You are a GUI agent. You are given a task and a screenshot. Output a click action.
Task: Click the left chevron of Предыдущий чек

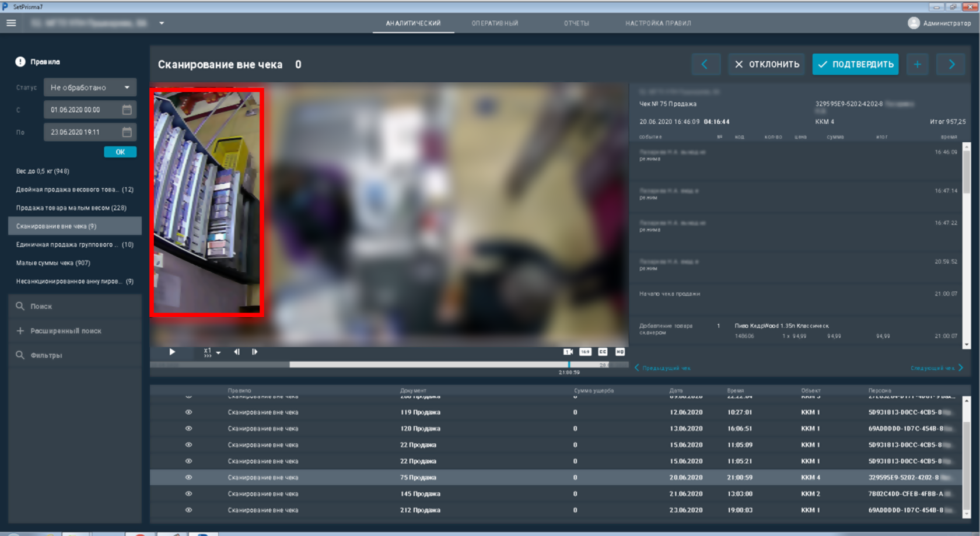[x=636, y=367]
